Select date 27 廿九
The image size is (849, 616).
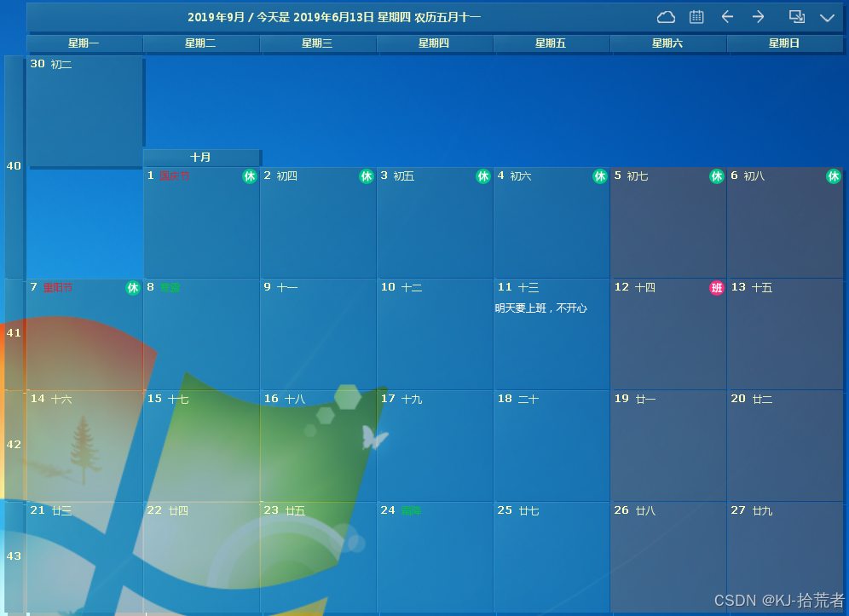pyautogui.click(x=784, y=557)
